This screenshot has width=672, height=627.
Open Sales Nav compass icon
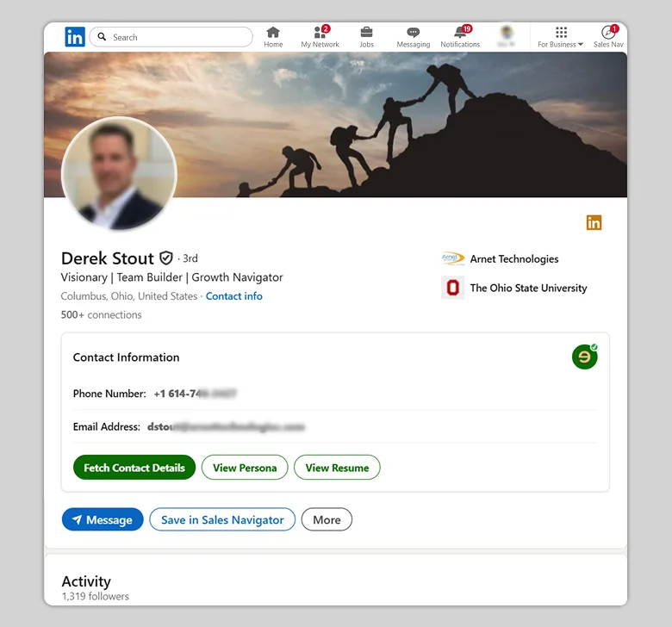pos(608,33)
